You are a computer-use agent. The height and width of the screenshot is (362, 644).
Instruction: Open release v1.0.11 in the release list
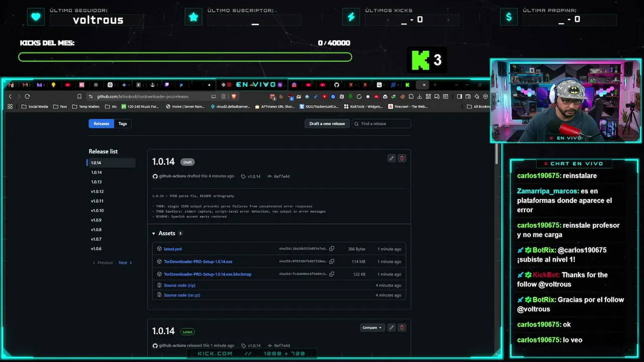pos(97,201)
